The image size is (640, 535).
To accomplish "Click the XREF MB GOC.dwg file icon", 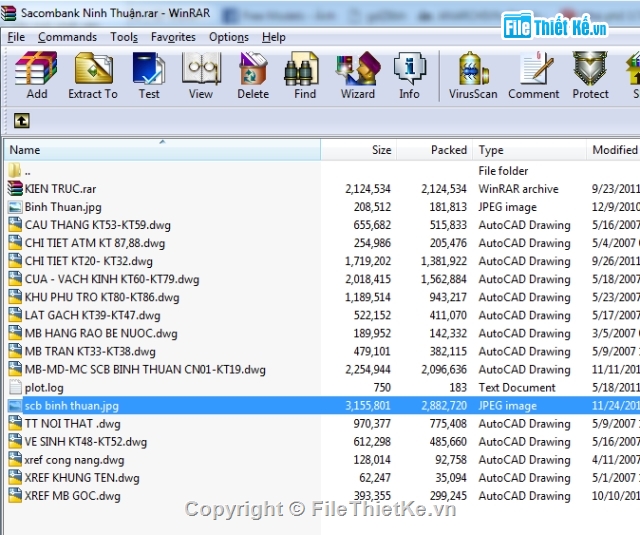I will (x=15, y=495).
